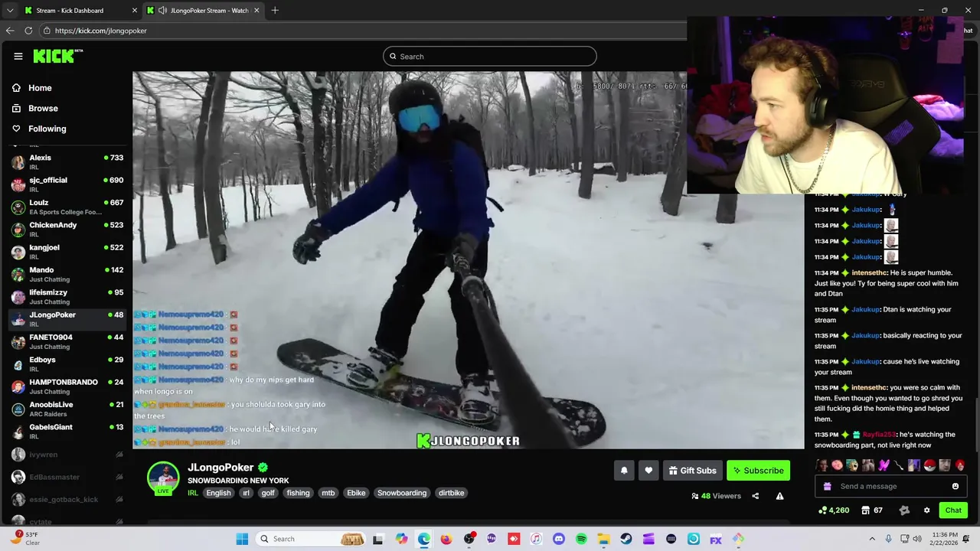
Task: Click the gift icon in message box
Action: coord(827,486)
